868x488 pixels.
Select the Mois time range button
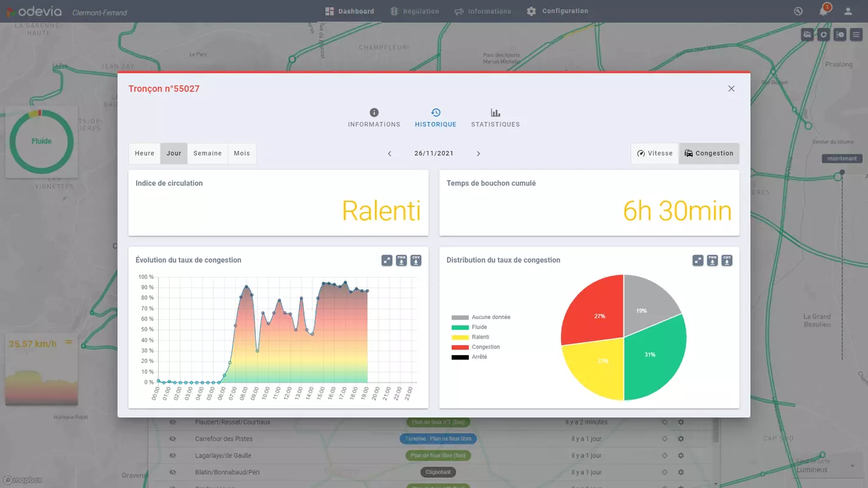pyautogui.click(x=242, y=154)
